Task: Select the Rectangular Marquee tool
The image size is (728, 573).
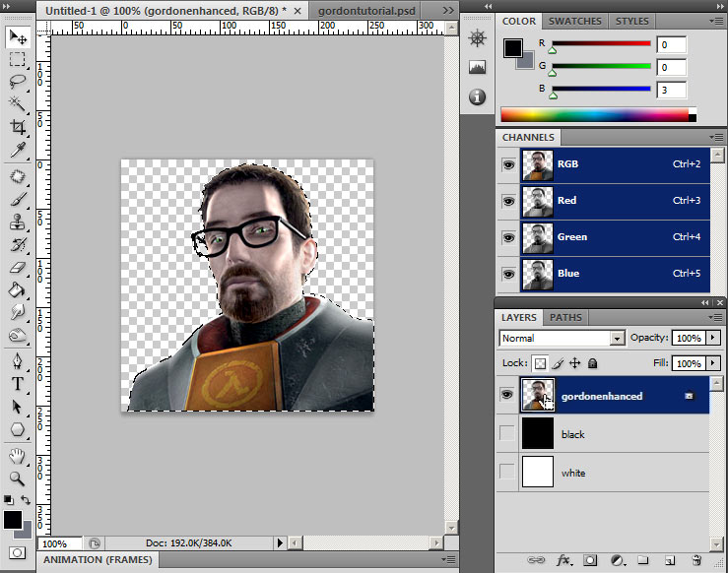Action: point(18,59)
